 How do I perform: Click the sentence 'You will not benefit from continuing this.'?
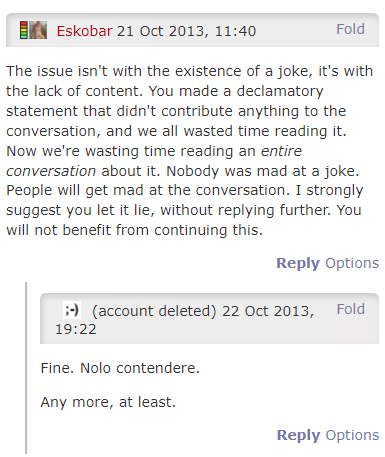pos(184,220)
